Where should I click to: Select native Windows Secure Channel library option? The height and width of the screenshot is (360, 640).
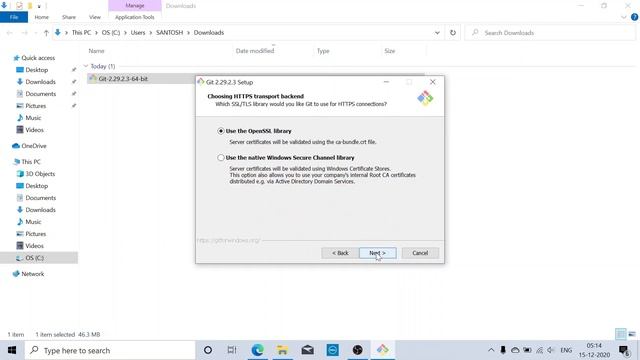click(221, 158)
